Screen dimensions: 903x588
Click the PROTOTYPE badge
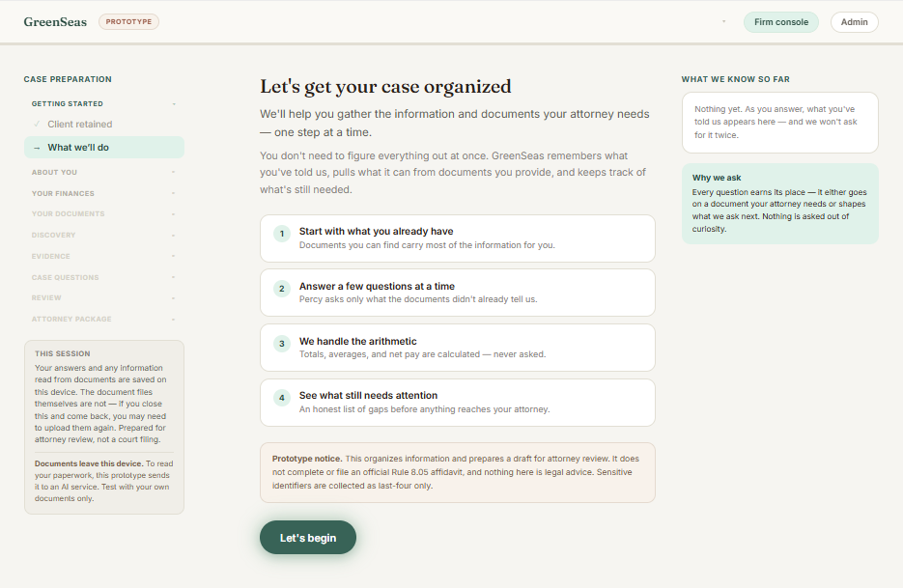tap(129, 22)
